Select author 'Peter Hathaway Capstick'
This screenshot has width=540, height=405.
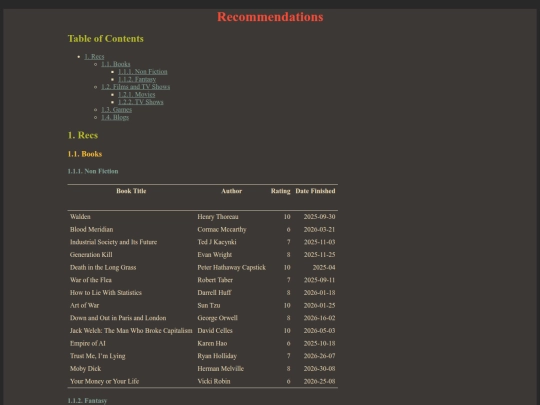(x=231, y=267)
